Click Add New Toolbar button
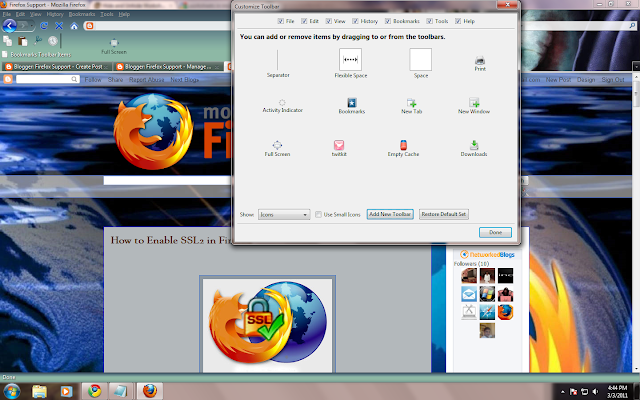This screenshot has height=400, width=640. tap(390, 214)
